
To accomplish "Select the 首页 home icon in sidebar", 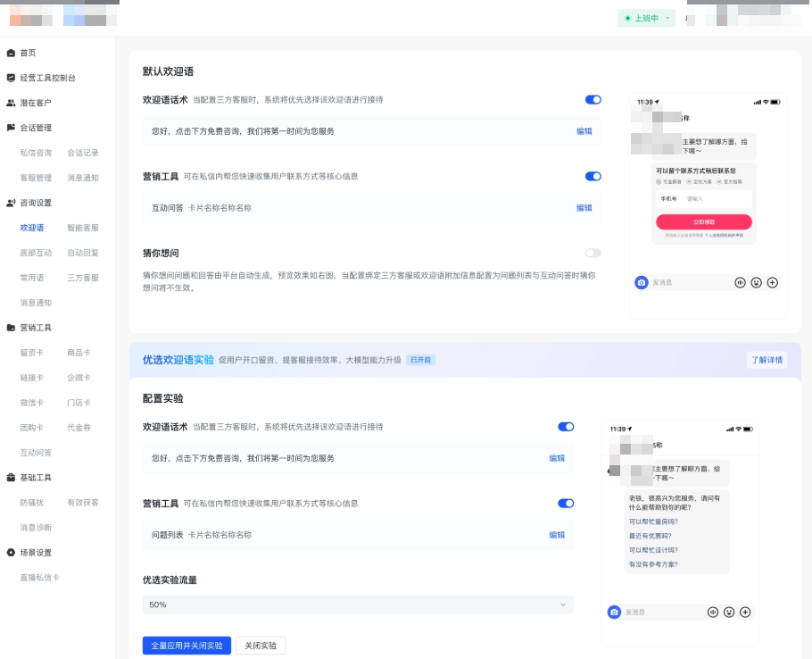I will pos(9,53).
